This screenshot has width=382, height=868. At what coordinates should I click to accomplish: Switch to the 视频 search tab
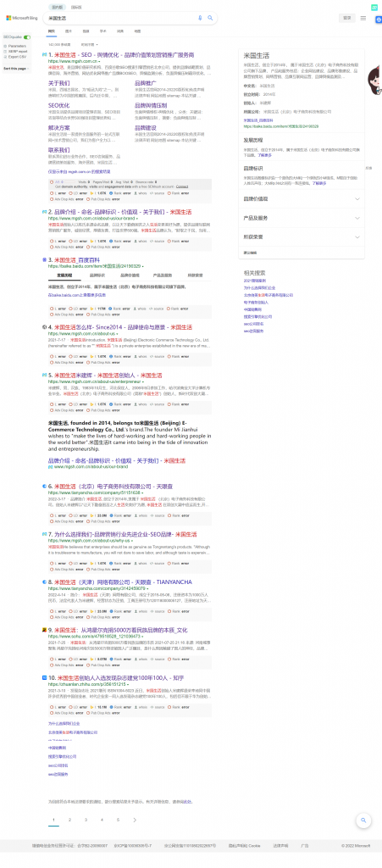[x=86, y=31]
